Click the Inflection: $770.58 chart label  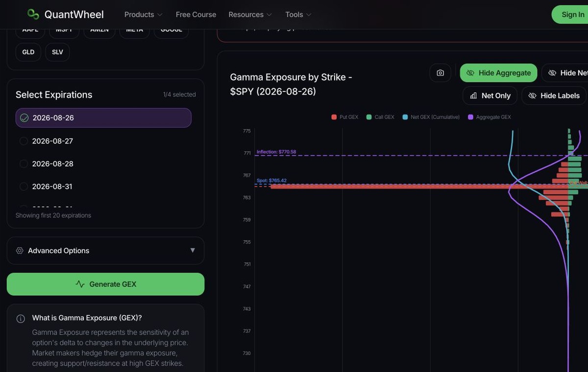[x=276, y=152]
